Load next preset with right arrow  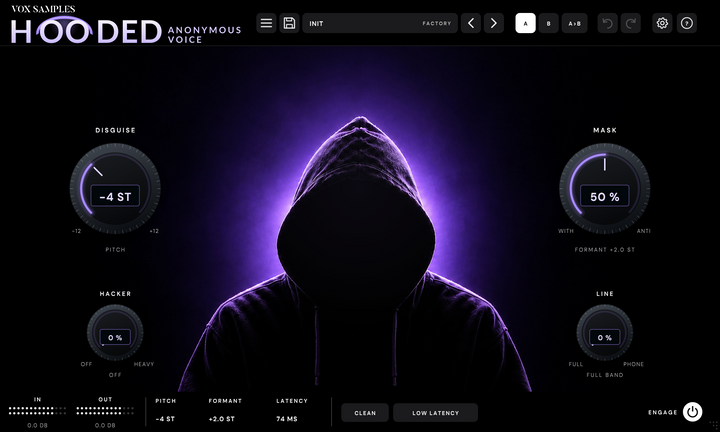point(494,23)
